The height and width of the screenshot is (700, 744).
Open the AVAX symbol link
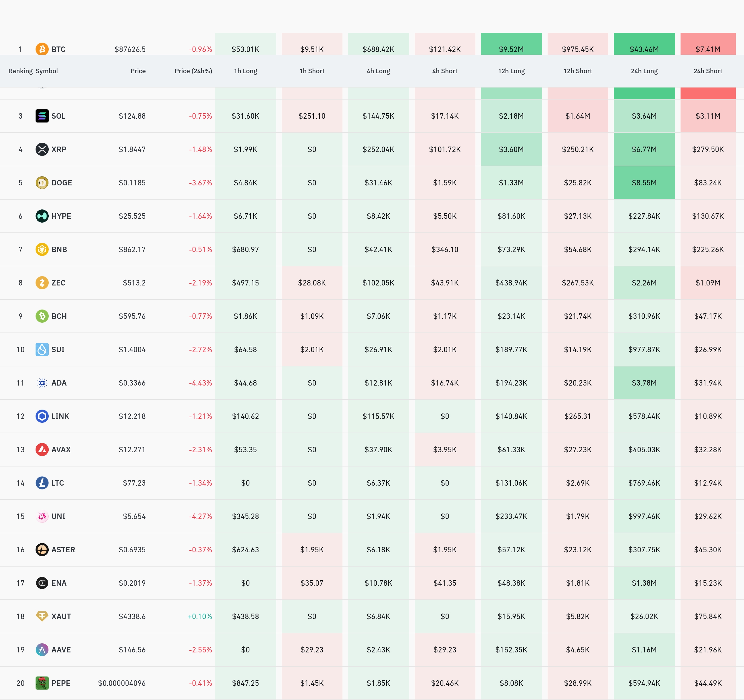(x=61, y=449)
